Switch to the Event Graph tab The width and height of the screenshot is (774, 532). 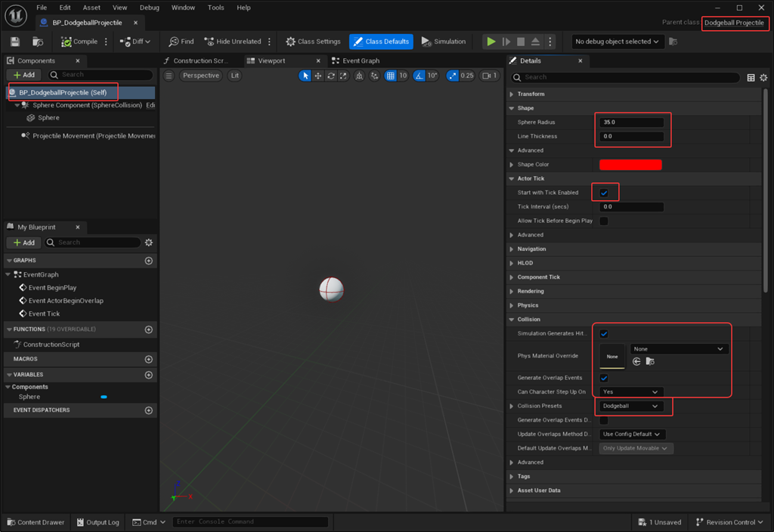(x=355, y=60)
